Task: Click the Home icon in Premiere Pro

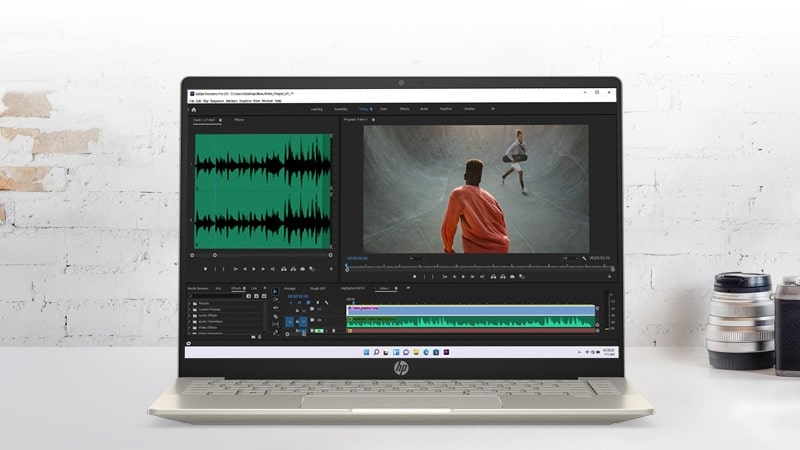Action: tap(193, 109)
